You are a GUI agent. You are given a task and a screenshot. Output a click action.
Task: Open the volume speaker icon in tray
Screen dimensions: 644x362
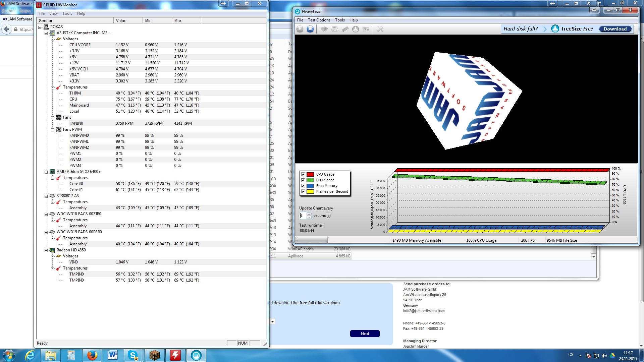(x=604, y=356)
